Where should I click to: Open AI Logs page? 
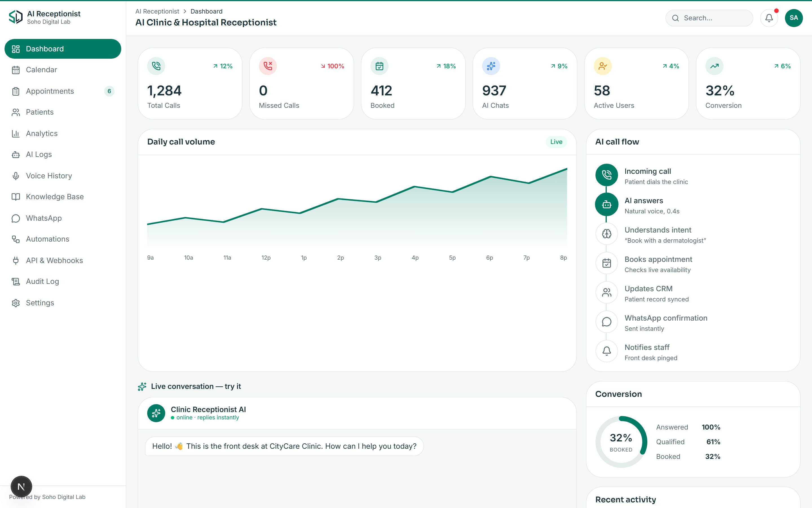(63, 154)
